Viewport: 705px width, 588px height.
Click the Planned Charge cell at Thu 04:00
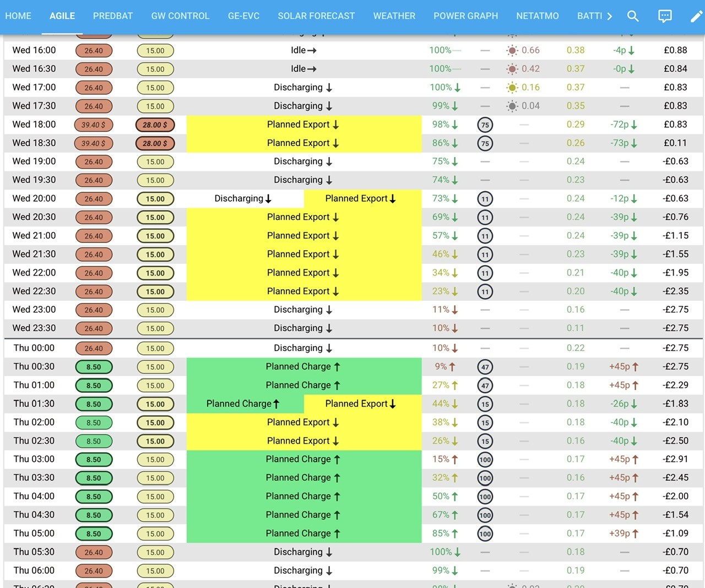click(304, 496)
